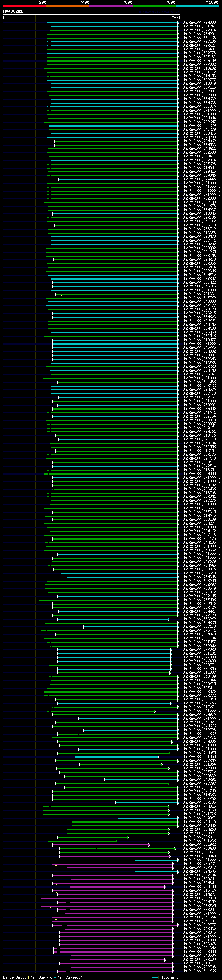Select UniRef100_Q6FMD6 label
Viewport: 222px width, 980px height.
coord(199,600)
